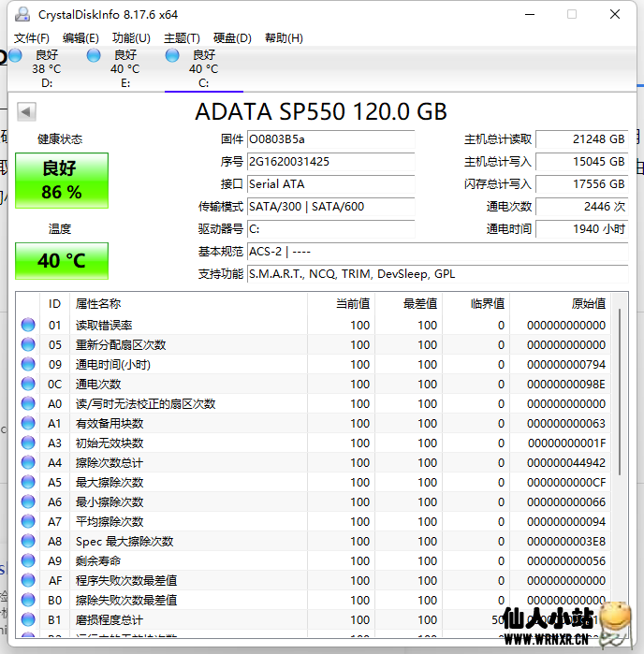Image resolution: width=644 pixels, height=654 pixels.
Task: Click status orb of attribute AF row
Action: point(28,580)
